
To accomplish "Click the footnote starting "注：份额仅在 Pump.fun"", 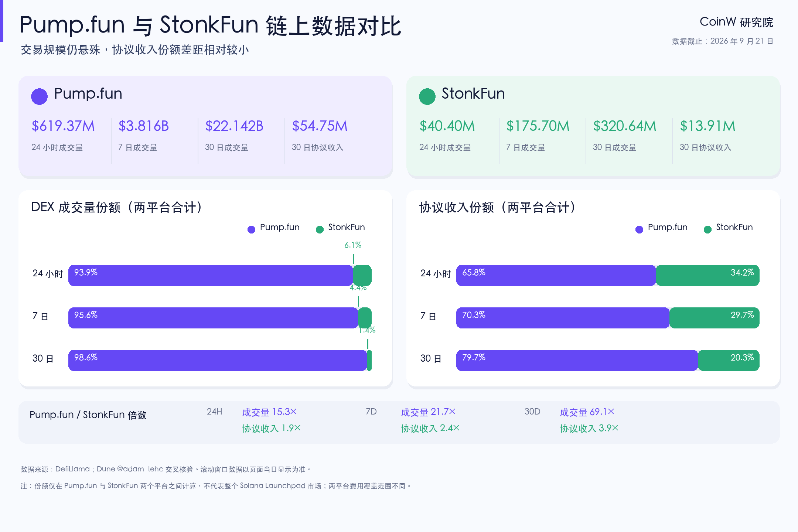I will 216,486.
